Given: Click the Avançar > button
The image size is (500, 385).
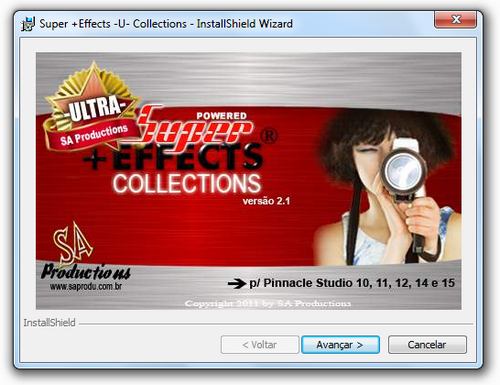Looking at the screenshot, I should click(340, 345).
